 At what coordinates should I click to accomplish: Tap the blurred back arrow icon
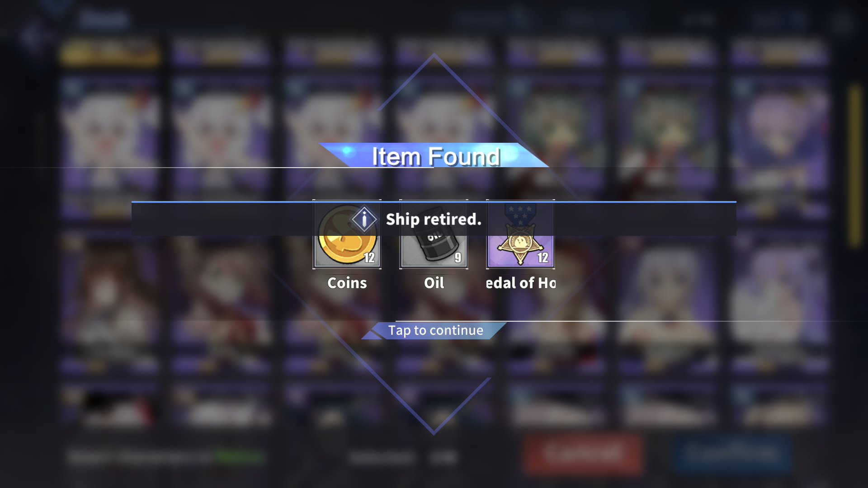(x=32, y=35)
